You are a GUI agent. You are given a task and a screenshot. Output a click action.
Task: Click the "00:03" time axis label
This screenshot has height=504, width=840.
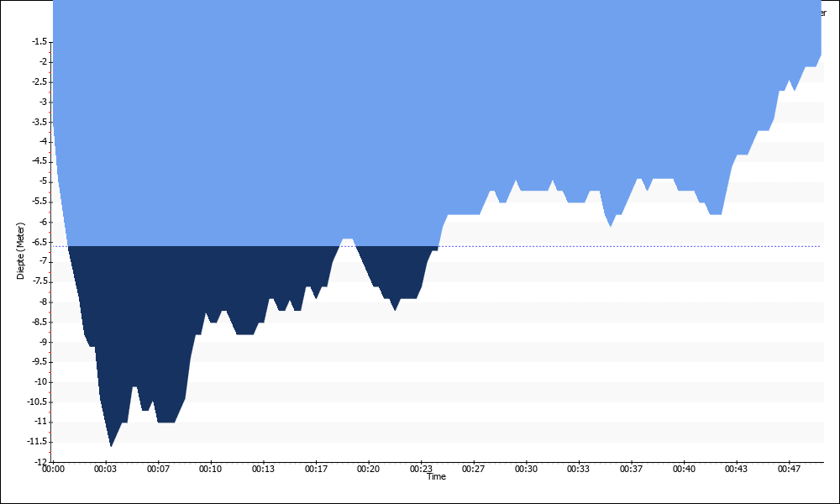pos(105,470)
